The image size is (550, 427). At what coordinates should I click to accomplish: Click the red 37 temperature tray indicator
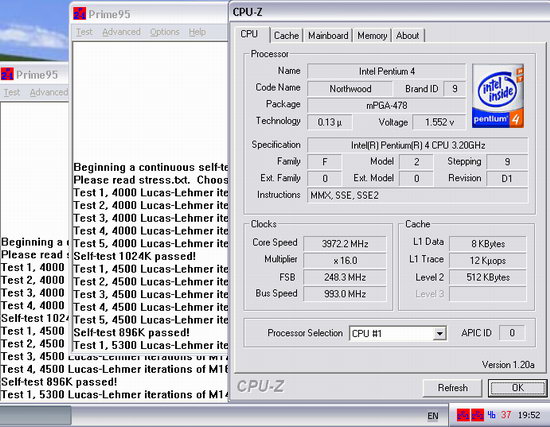coord(506,415)
